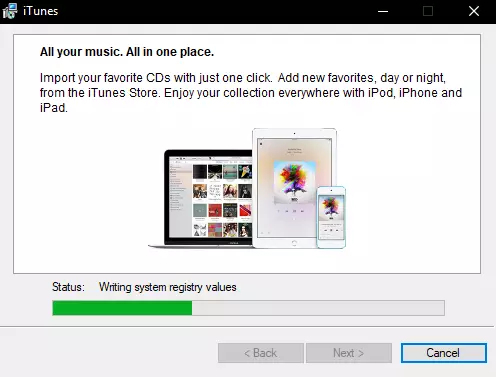Click the "Import your favorite CDs" description paragraph
This screenshot has width=496, height=377.
(x=251, y=93)
